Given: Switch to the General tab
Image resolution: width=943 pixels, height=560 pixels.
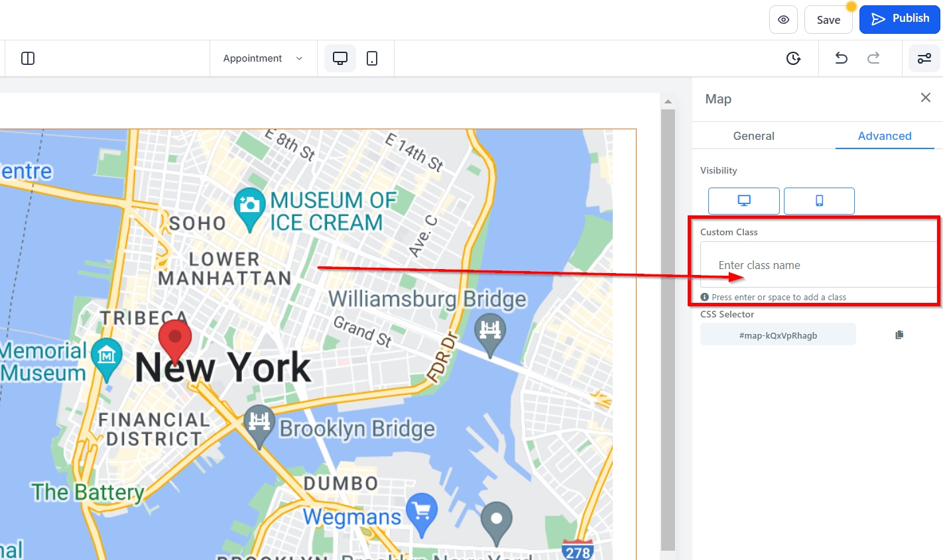Looking at the screenshot, I should click(753, 136).
